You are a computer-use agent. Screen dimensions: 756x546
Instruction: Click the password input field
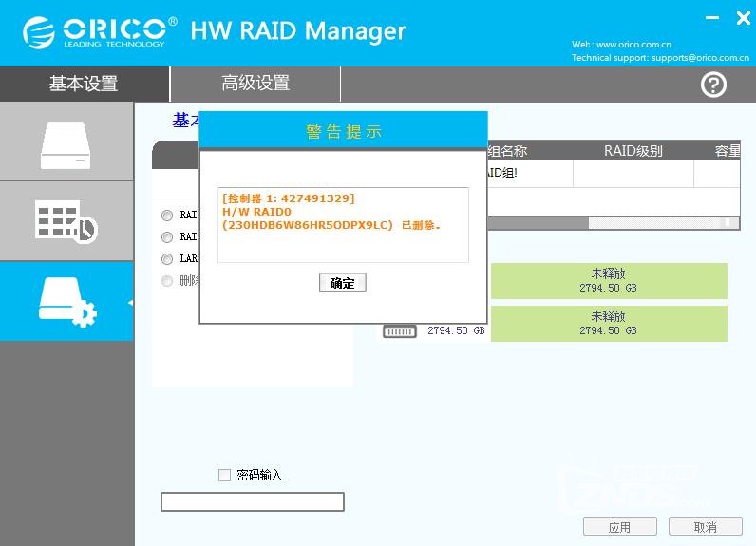(x=253, y=501)
